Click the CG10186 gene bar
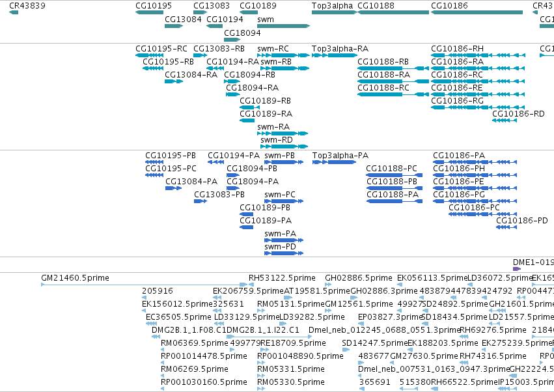 [x=477, y=12]
